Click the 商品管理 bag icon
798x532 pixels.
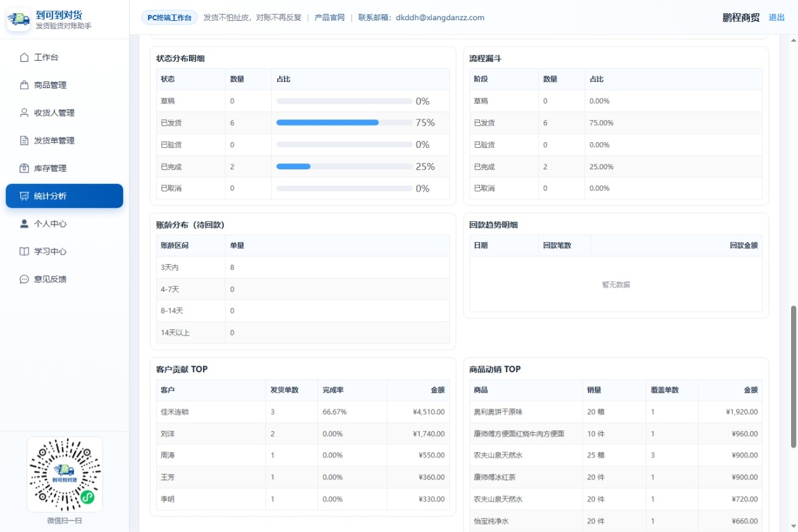point(24,85)
